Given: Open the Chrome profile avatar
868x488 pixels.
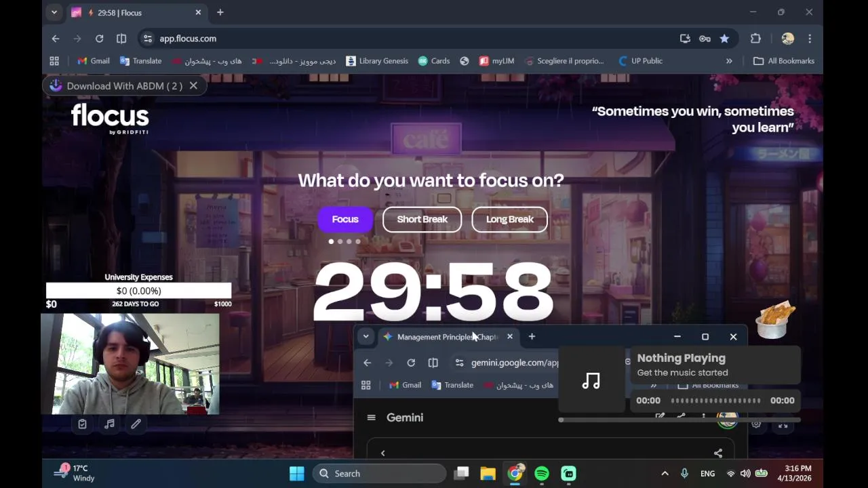Looking at the screenshot, I should [x=787, y=39].
